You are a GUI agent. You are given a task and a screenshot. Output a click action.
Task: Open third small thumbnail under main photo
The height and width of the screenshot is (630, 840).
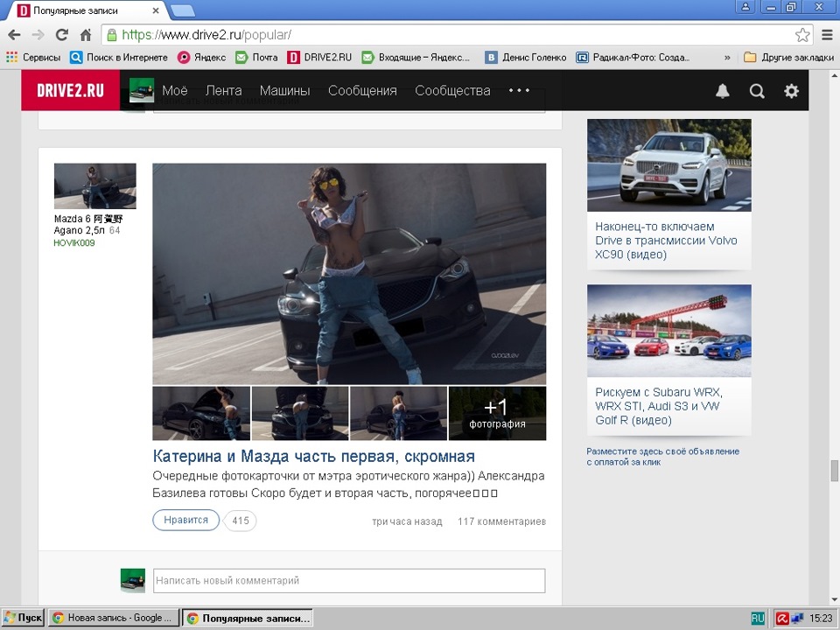(x=399, y=414)
